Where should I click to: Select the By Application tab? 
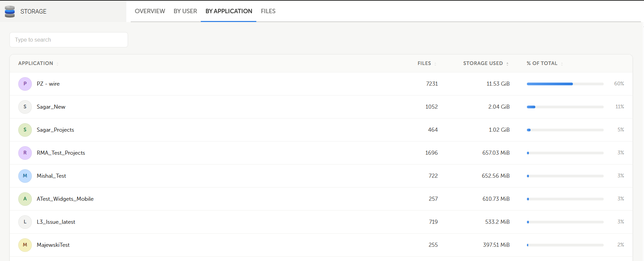click(x=229, y=11)
